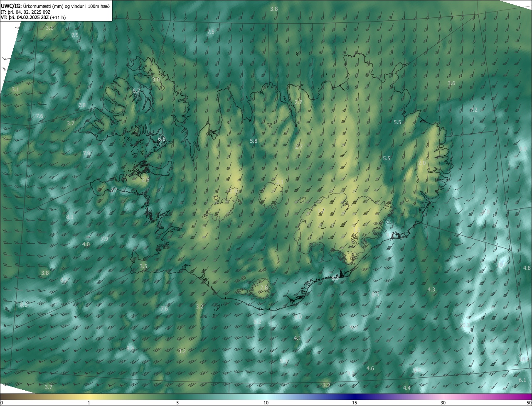Click the color scale tick label '1'
This screenshot has width=532, height=406.
pos(89,403)
